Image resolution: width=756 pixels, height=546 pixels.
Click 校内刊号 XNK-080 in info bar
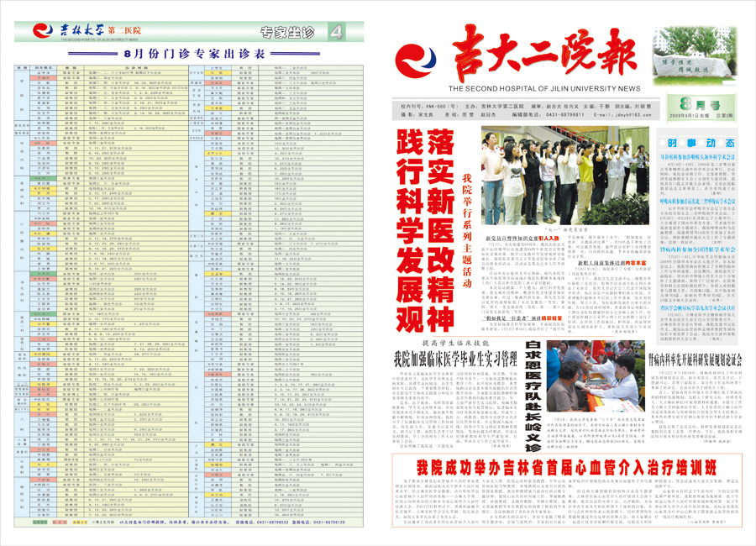[x=428, y=106]
